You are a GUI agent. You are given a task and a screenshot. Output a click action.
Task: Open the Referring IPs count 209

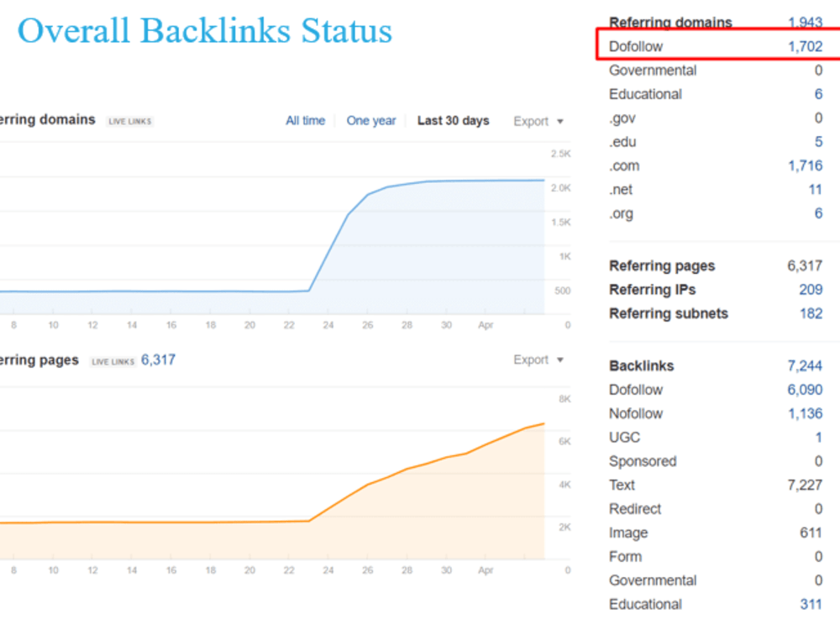pyautogui.click(x=811, y=289)
